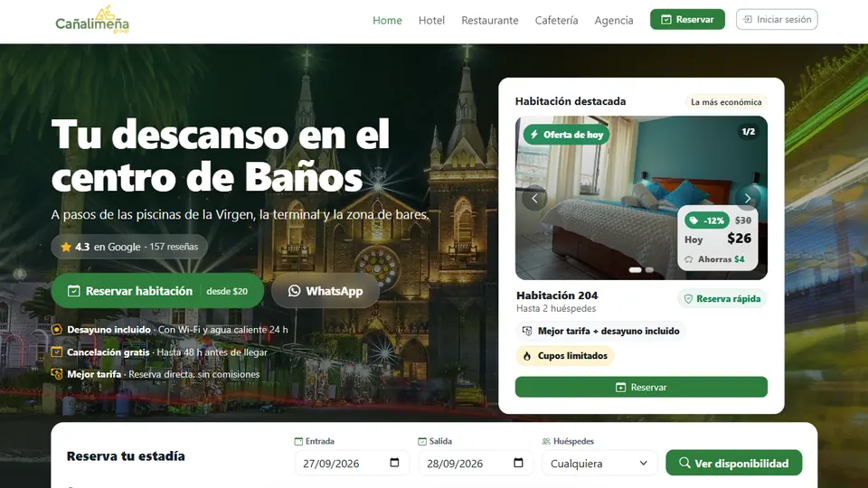
Task: Open the Restaurante page
Action: 490,21
